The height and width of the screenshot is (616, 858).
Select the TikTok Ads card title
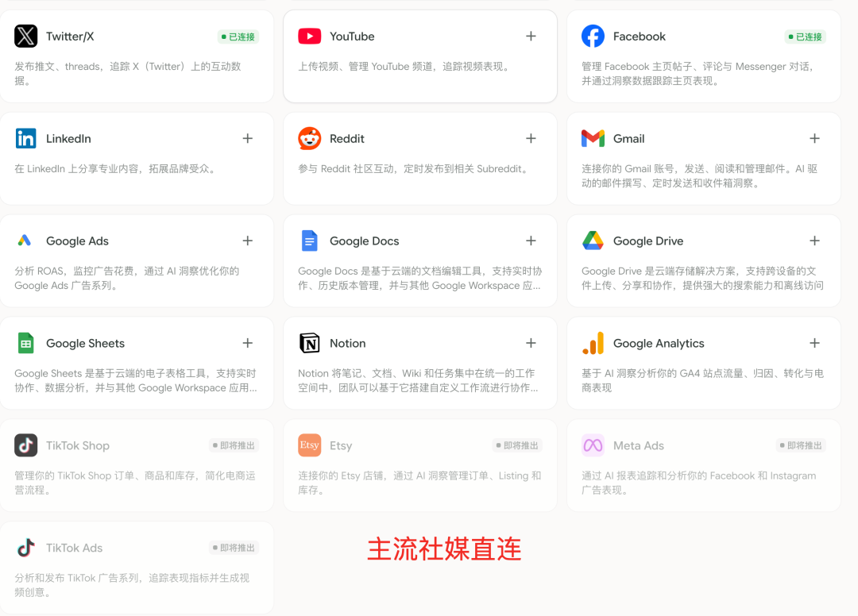point(75,548)
